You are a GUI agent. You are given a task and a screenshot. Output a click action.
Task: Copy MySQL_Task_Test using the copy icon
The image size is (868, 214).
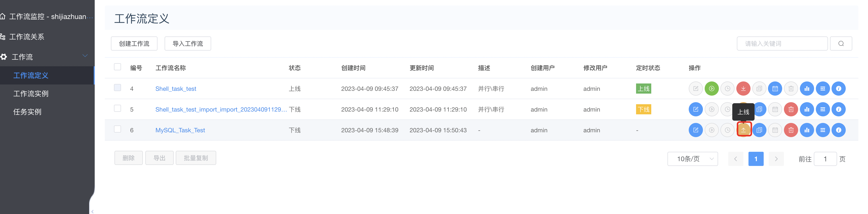pyautogui.click(x=759, y=130)
